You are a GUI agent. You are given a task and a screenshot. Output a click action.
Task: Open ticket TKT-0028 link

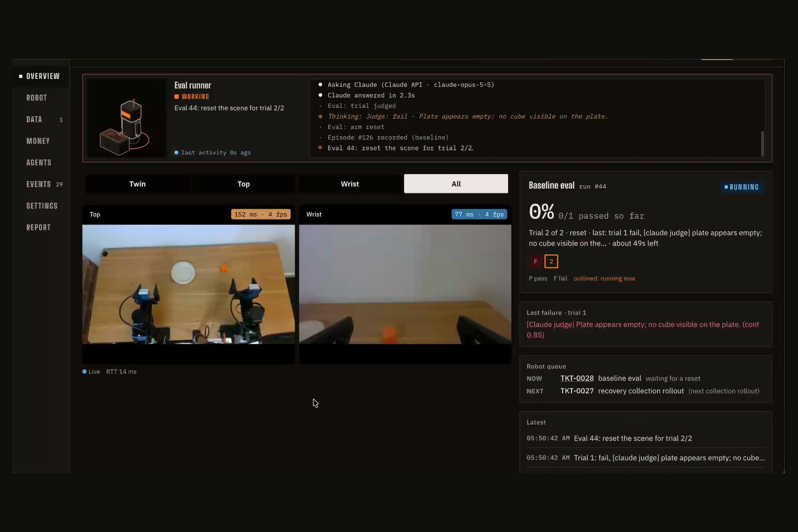click(577, 378)
